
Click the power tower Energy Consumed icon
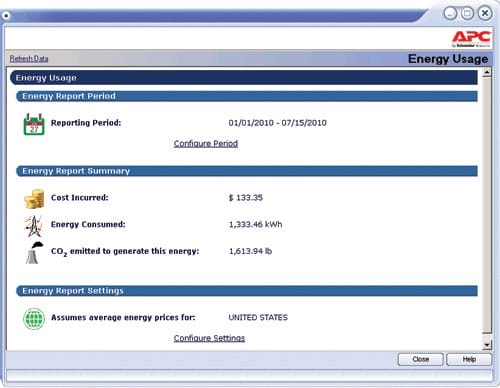pyautogui.click(x=34, y=226)
